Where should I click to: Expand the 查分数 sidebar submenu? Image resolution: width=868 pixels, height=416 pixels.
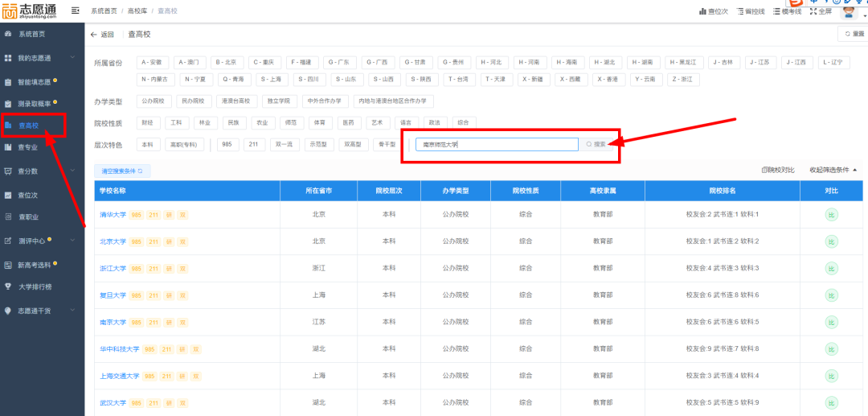pos(72,171)
